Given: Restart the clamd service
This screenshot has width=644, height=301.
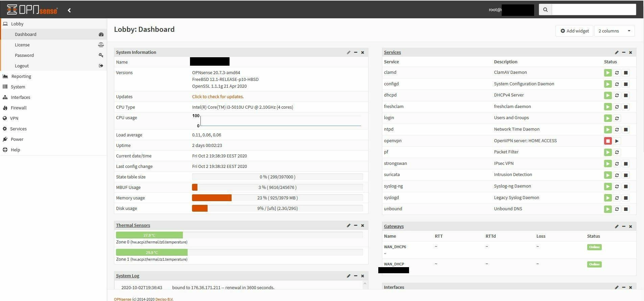Looking at the screenshot, I should (617, 73).
